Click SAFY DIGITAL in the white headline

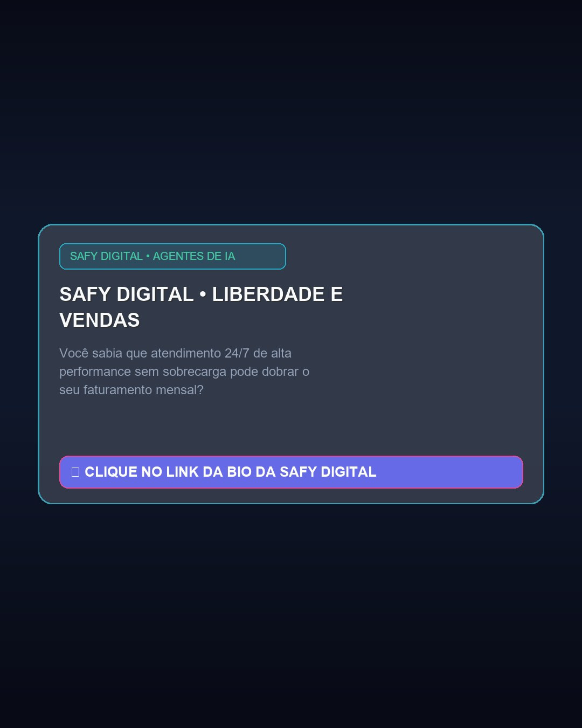click(x=127, y=294)
